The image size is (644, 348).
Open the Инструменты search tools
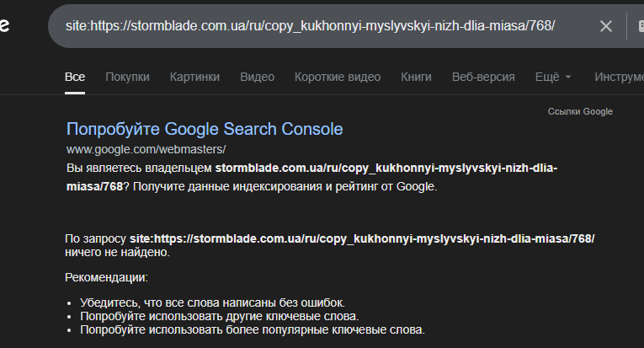(x=618, y=77)
